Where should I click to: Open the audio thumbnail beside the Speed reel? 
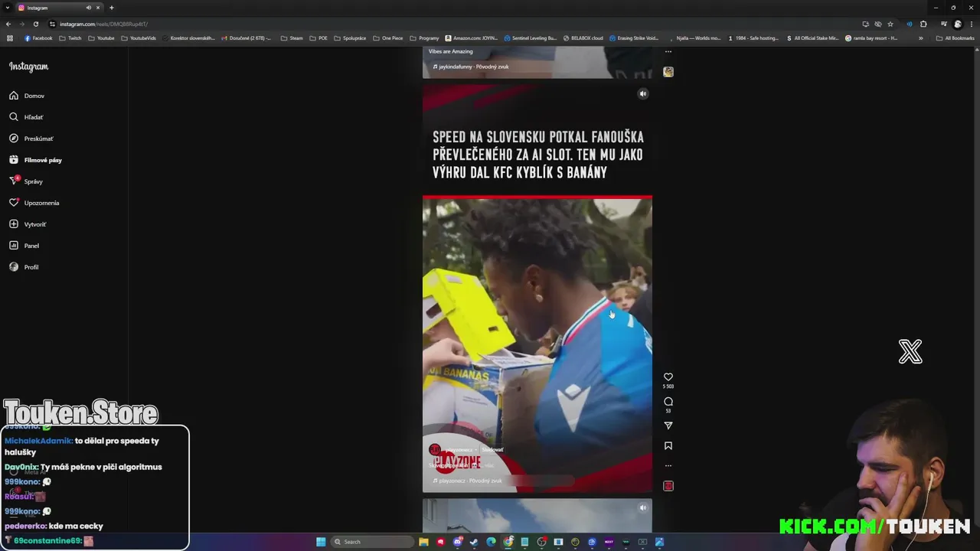pos(668,486)
